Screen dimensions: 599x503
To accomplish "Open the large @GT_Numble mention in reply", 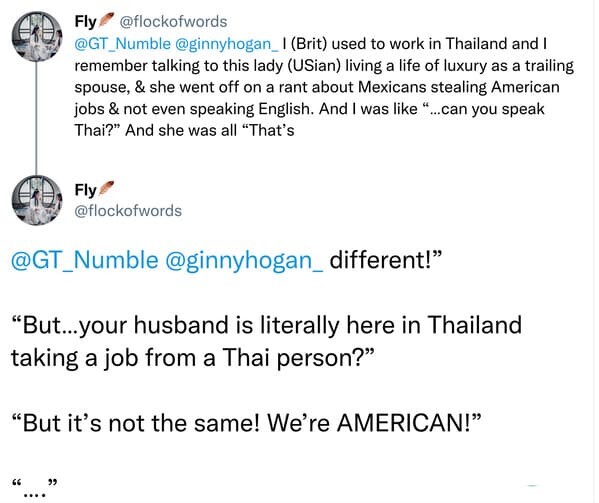I will (x=84, y=260).
